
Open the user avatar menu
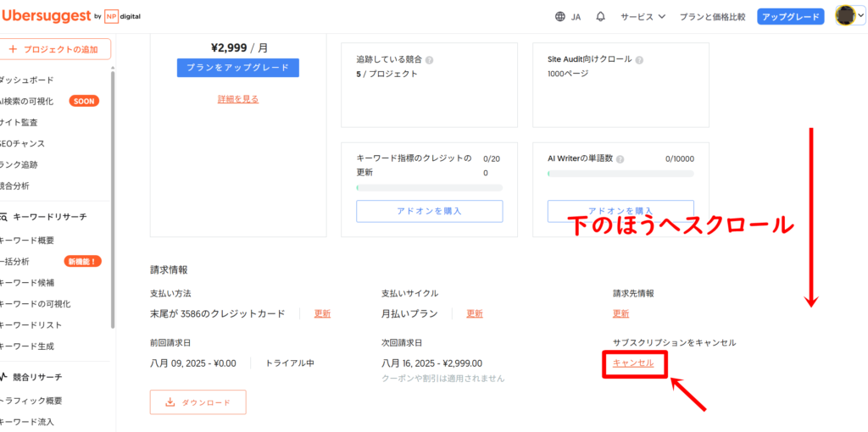pos(849,17)
